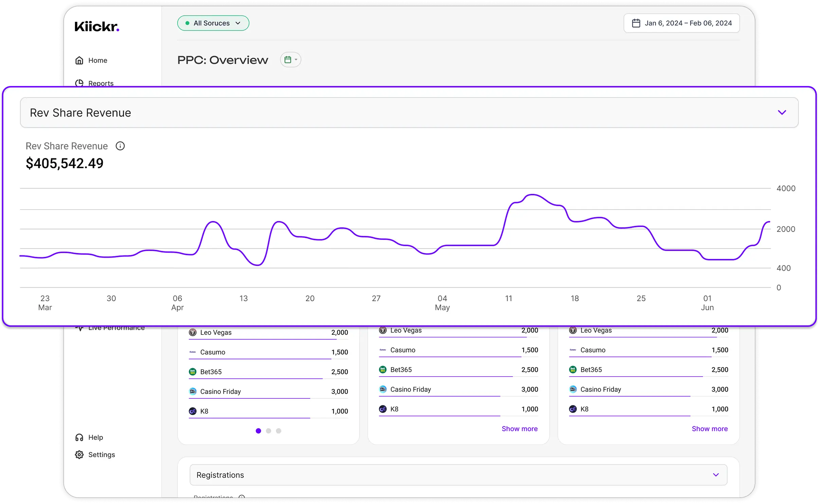This screenshot has width=819, height=504.
Task: Open Reports via its pie chart icon
Action: [x=79, y=83]
